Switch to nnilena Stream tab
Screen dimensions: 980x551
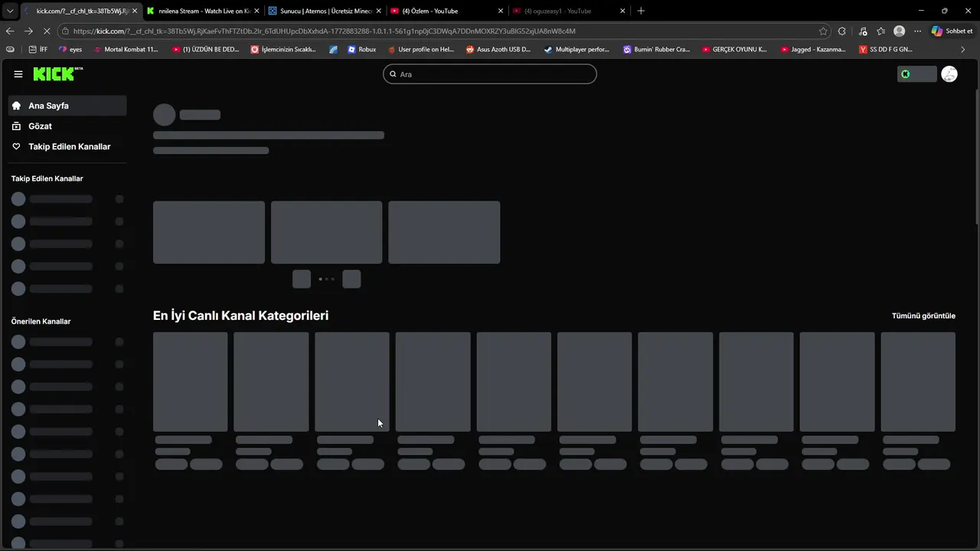203,11
